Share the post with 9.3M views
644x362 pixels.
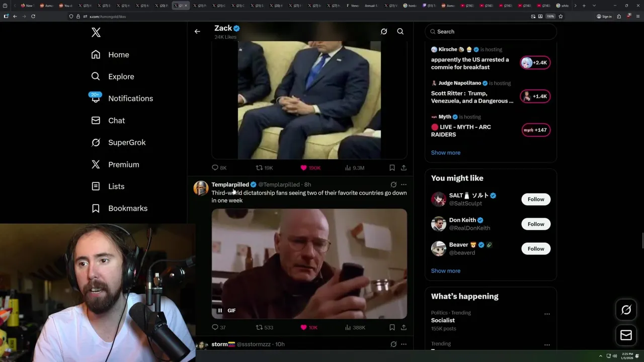tap(404, 168)
